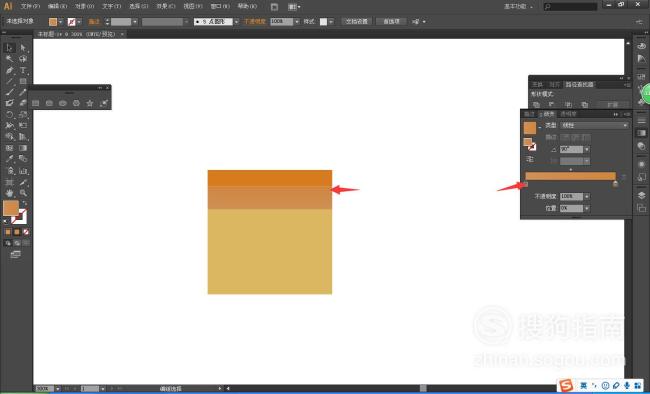Select the Hand tool

click(x=9, y=193)
